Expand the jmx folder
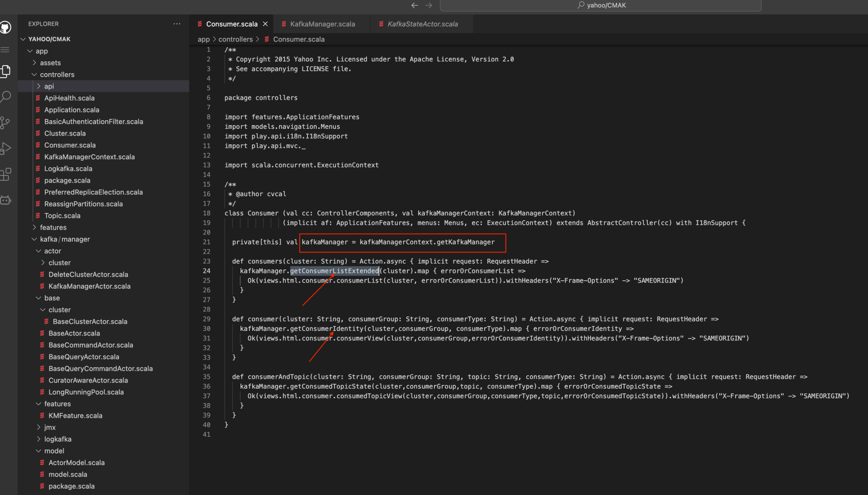Screen dimensions: 868x495 tap(50, 427)
